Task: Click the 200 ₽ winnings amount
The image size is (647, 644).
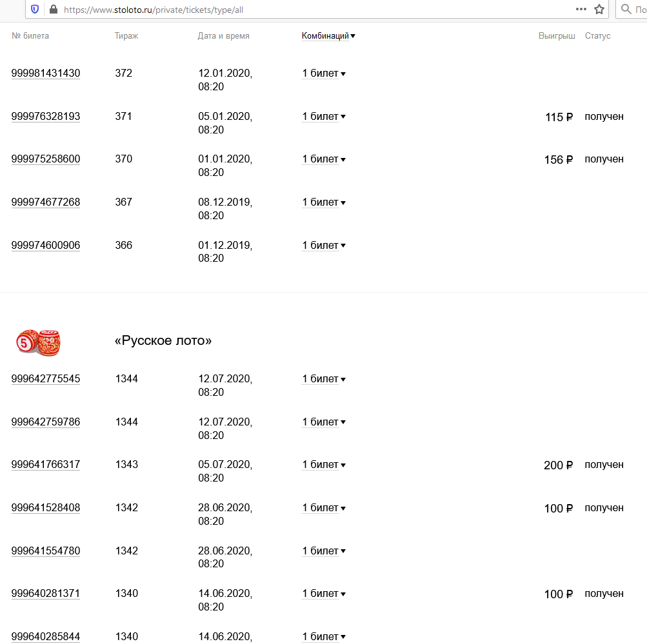Action: coord(558,465)
